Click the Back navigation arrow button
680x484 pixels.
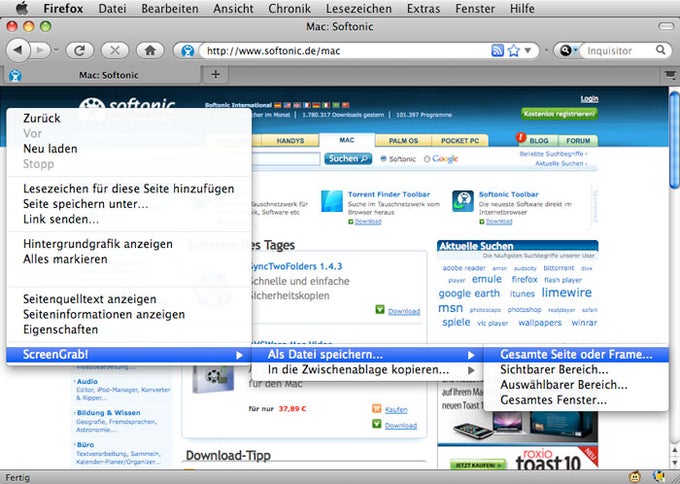coord(18,50)
